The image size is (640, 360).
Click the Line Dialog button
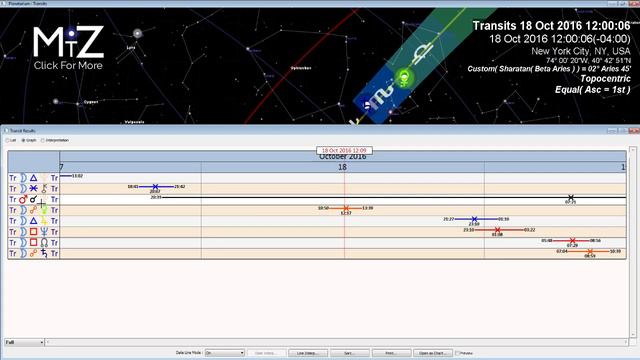(x=307, y=353)
